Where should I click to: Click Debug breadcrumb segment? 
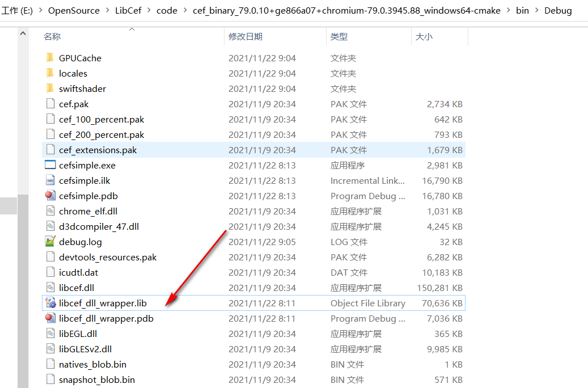pos(558,11)
